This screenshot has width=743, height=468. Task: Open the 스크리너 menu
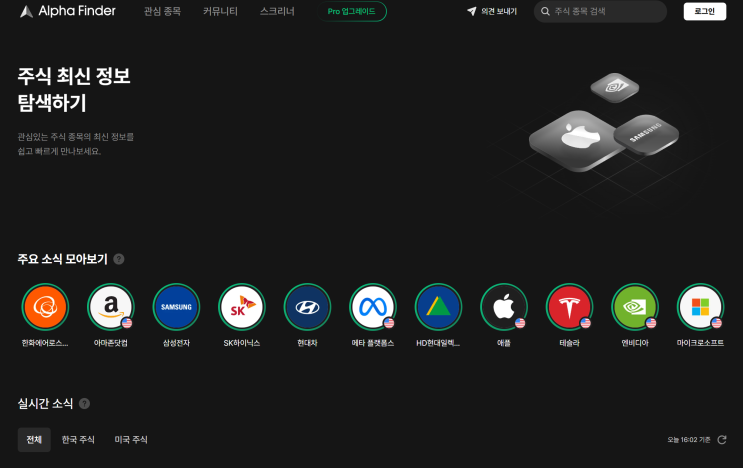click(x=277, y=11)
